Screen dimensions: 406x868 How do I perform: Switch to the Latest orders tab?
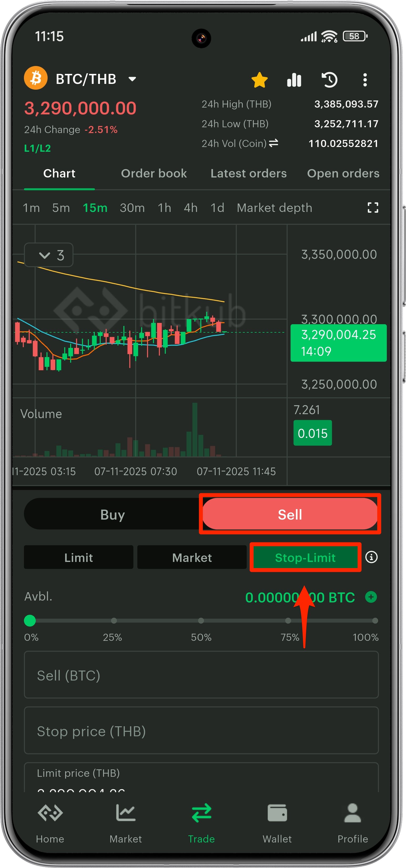(248, 173)
